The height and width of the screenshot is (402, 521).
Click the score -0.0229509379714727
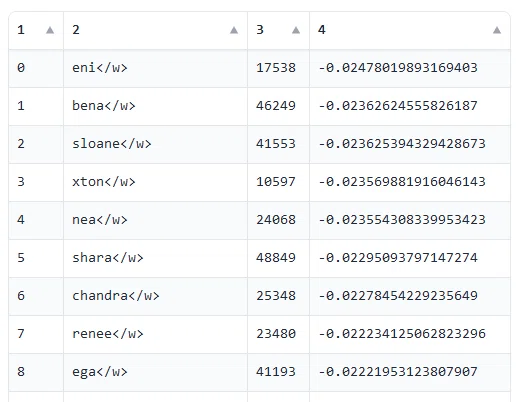(x=398, y=258)
